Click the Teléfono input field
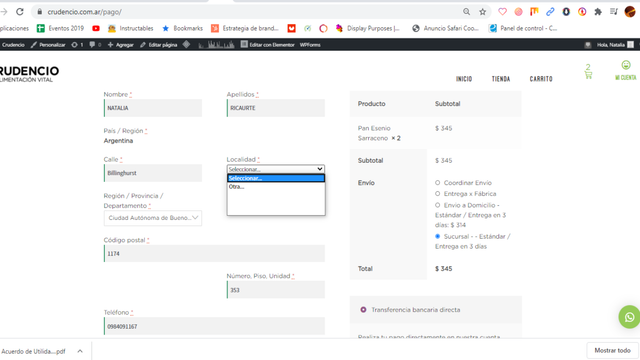Image resolution: width=640 pixels, height=360 pixels. pos(214,326)
